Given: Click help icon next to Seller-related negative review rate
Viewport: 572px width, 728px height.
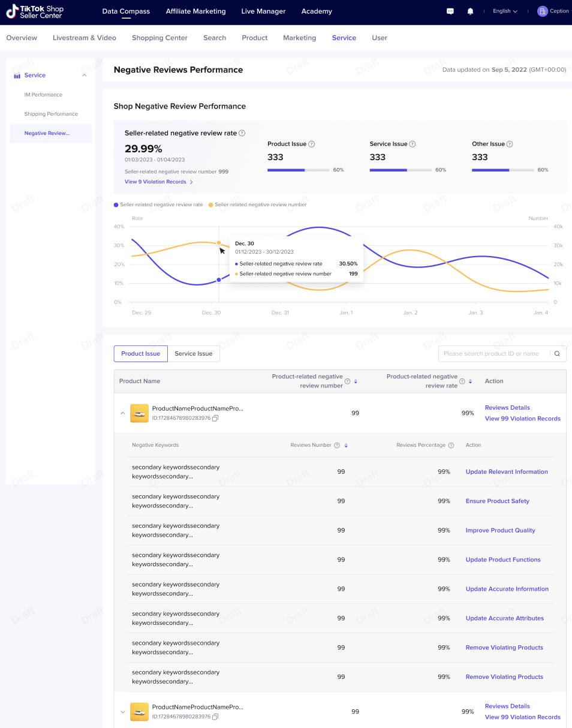Looking at the screenshot, I should tap(242, 133).
